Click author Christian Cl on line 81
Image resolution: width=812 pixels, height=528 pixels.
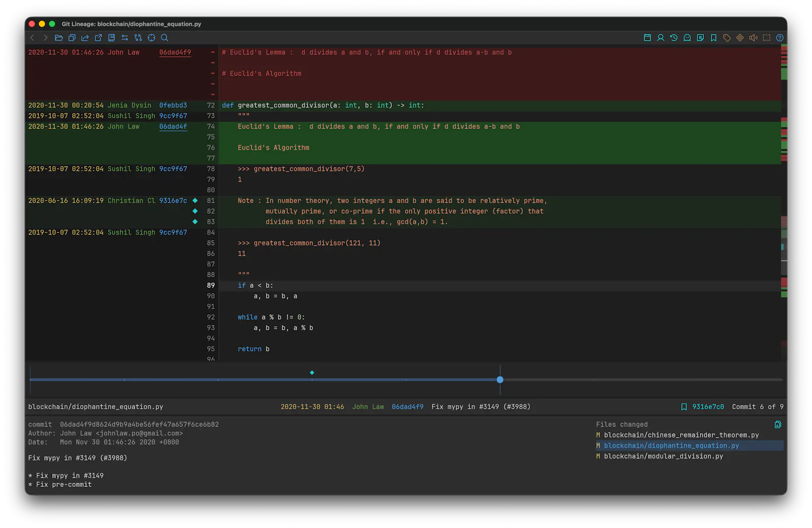click(131, 201)
